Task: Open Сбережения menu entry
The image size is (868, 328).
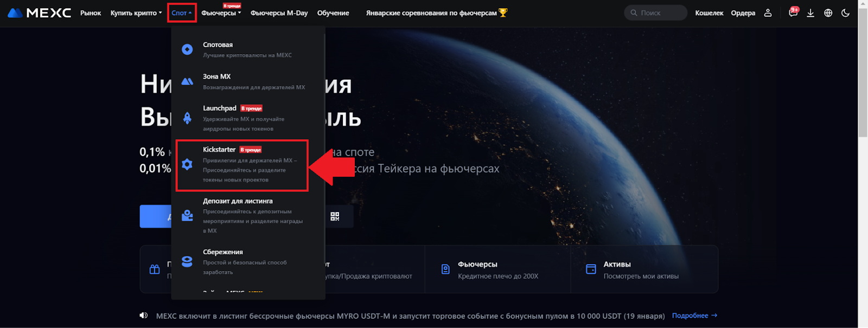Action: 248,262
